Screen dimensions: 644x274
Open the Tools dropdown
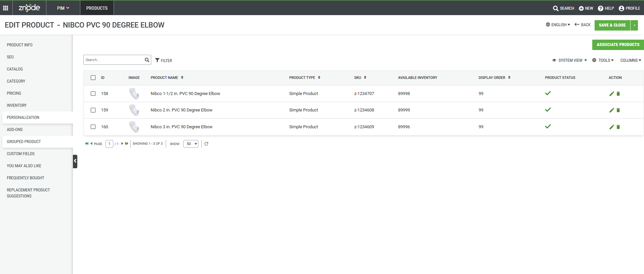click(603, 60)
